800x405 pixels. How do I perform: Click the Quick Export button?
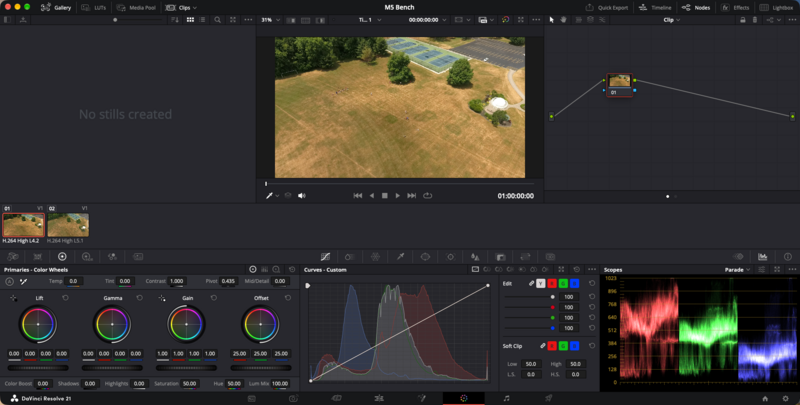coord(607,8)
